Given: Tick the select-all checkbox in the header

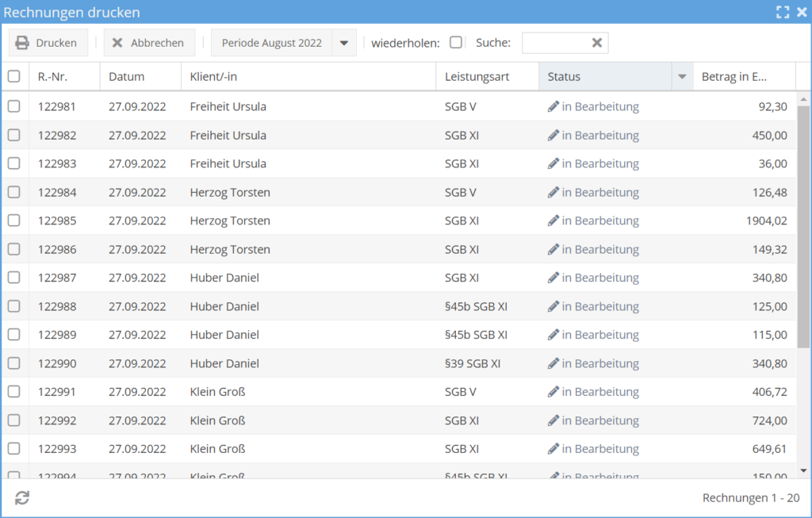Looking at the screenshot, I should point(14,77).
